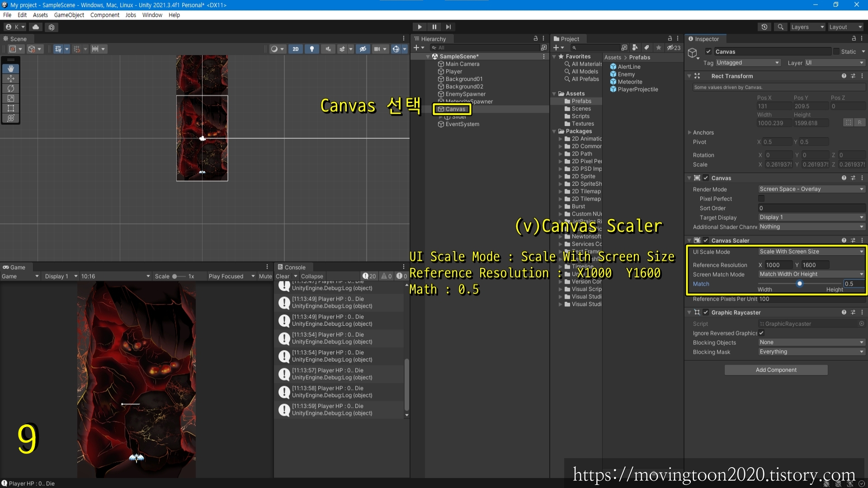This screenshot has width=868, height=488.
Task: Select the Rotate tool in Scene toolbar
Action: (x=11, y=89)
